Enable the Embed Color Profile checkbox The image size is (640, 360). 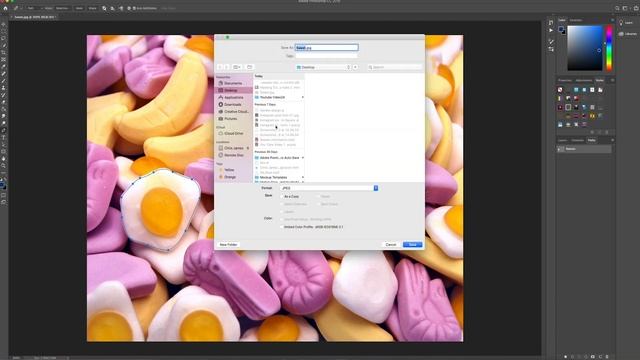tap(282, 227)
